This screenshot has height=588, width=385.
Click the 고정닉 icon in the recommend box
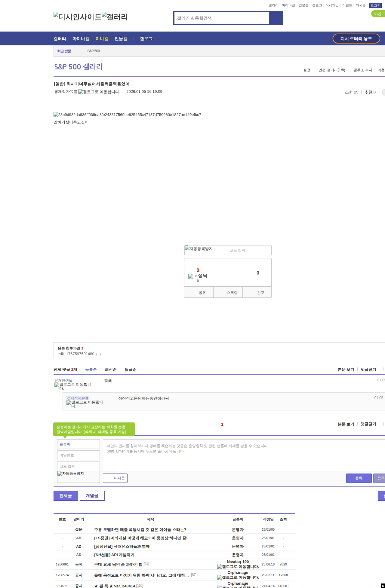point(198,276)
